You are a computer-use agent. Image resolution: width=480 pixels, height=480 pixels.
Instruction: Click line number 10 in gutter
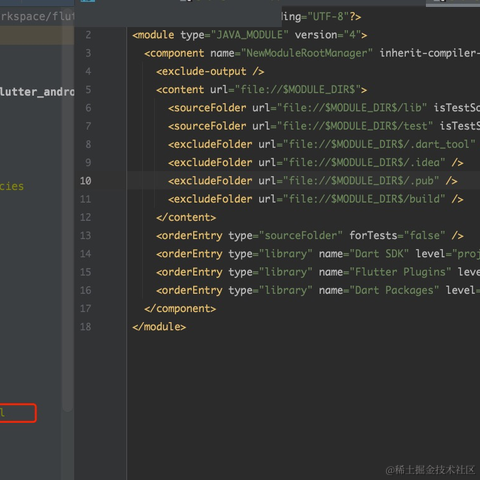click(x=85, y=181)
